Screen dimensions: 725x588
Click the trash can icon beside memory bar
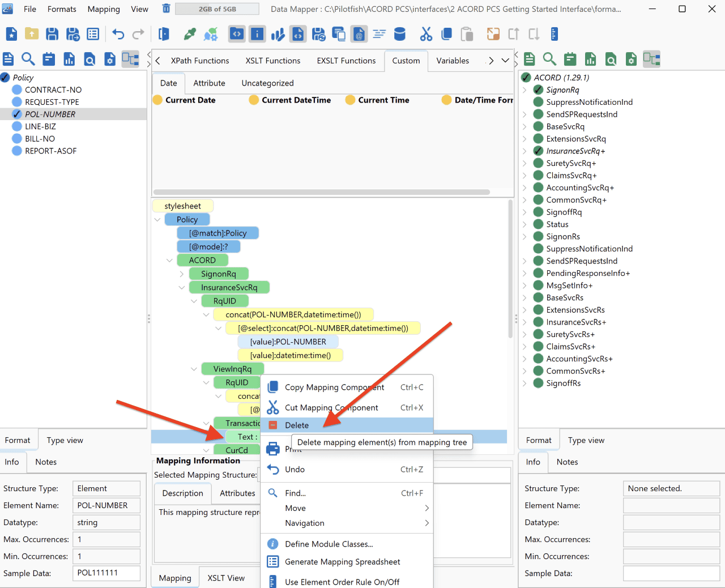(x=166, y=8)
